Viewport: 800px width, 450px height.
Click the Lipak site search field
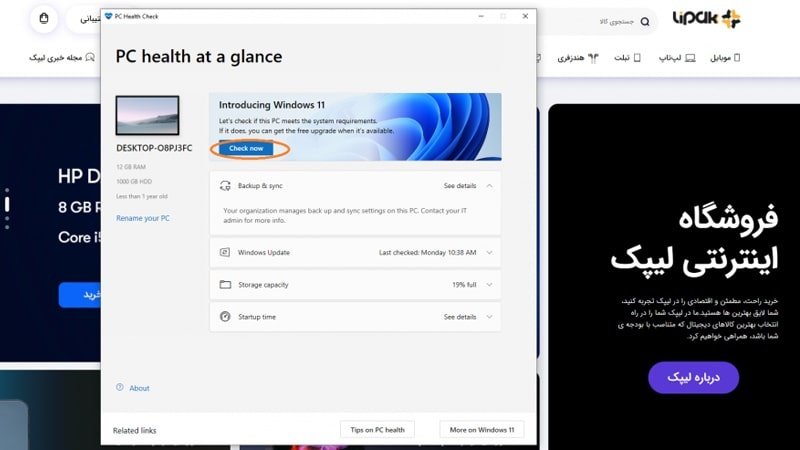coord(597,21)
